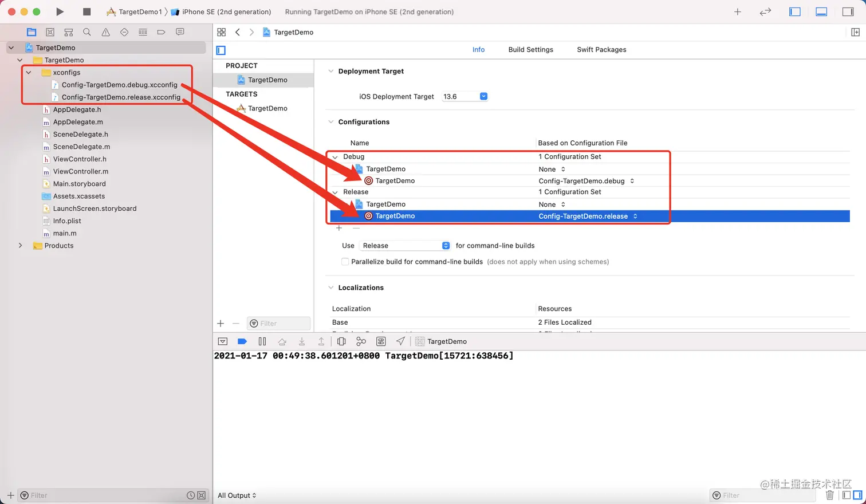The width and height of the screenshot is (866, 504).
Task: Collapse the Localizations section
Action: [x=330, y=288]
